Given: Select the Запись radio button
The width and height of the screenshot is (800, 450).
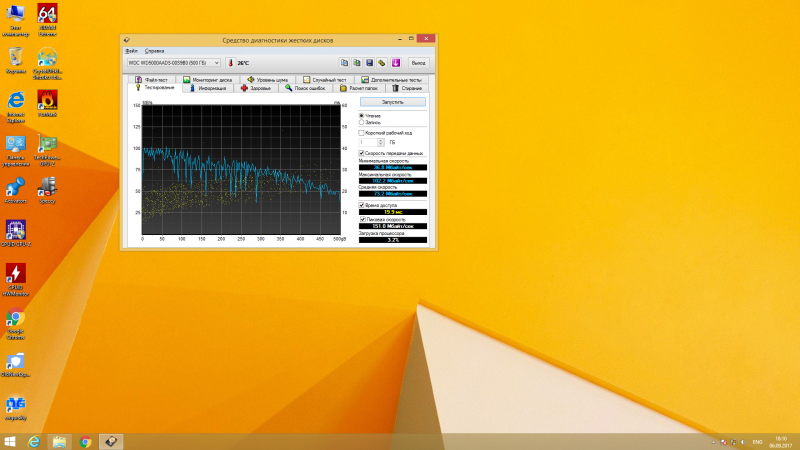Looking at the screenshot, I should [x=362, y=122].
